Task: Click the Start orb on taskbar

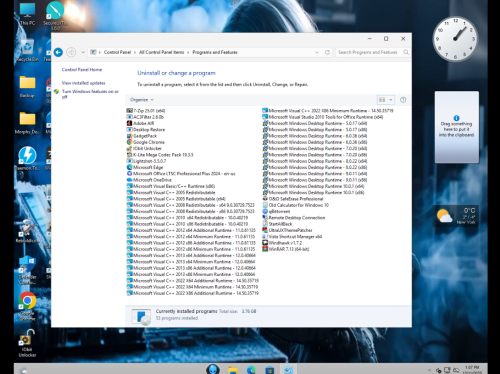Action: pyautogui.click(x=213, y=369)
